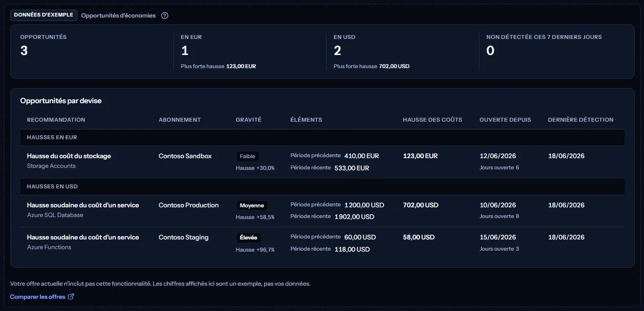Click the HAUSSES EN EUR group row

point(322,137)
